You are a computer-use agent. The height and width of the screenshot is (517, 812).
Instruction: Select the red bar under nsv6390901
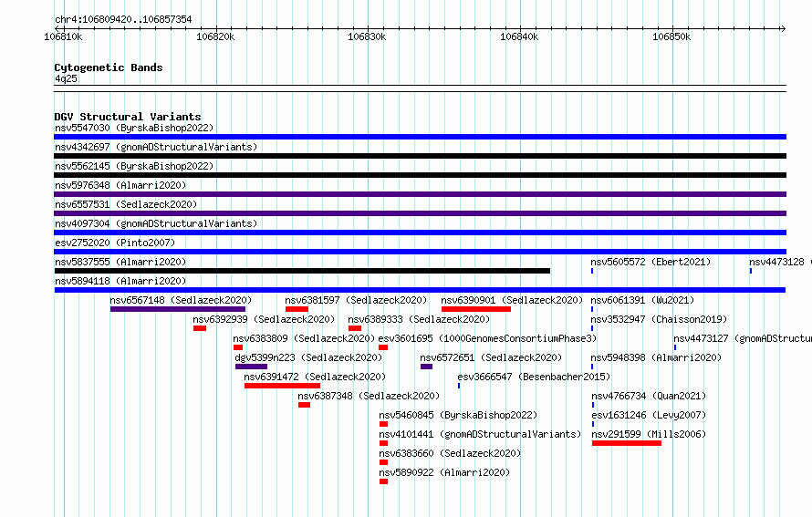pyautogui.click(x=476, y=309)
